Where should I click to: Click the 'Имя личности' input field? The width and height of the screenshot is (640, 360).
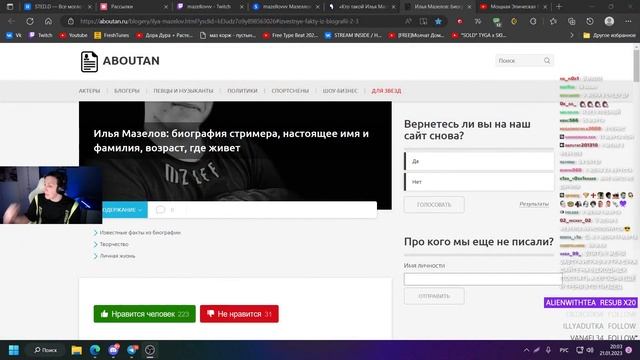(482, 279)
